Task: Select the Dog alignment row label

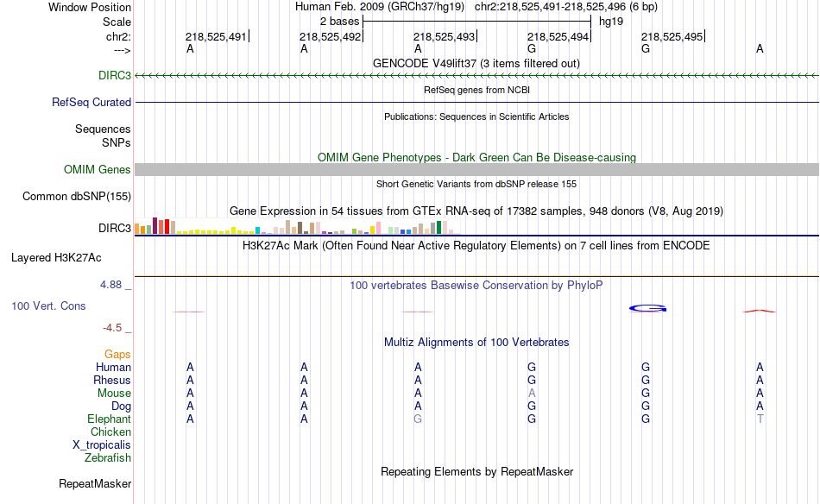Action: click(122, 406)
